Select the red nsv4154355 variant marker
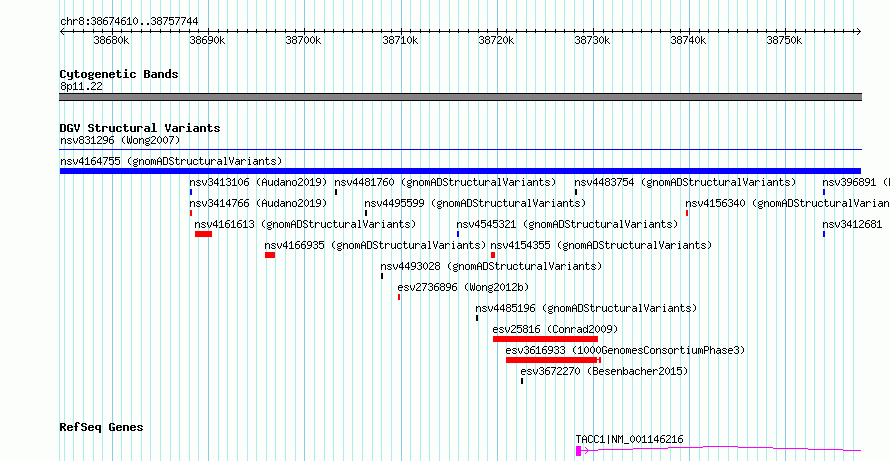The image size is (890, 461). [493, 255]
